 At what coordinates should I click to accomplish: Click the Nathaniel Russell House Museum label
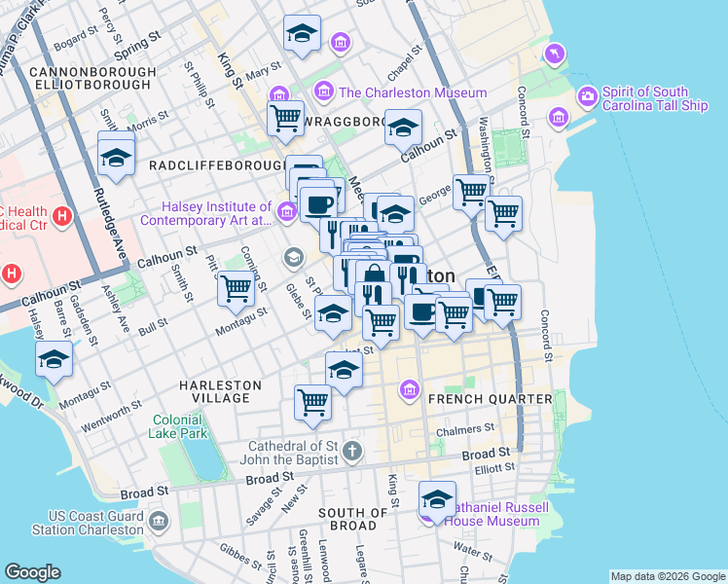[496, 514]
